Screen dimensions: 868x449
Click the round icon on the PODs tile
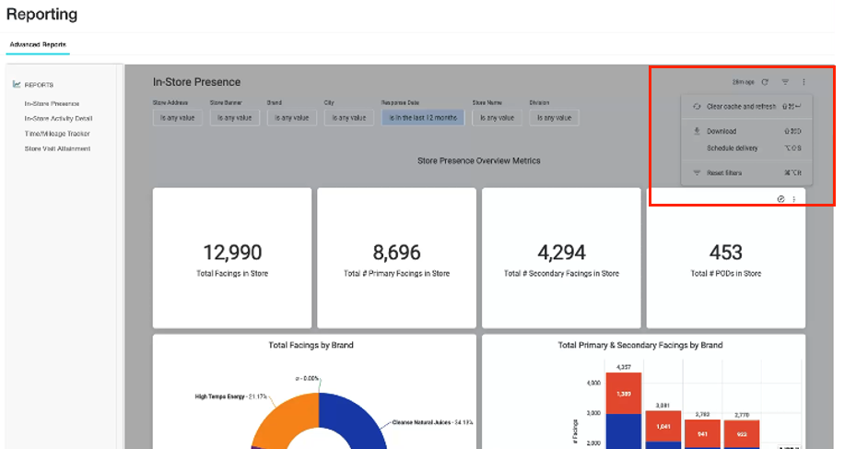781,199
